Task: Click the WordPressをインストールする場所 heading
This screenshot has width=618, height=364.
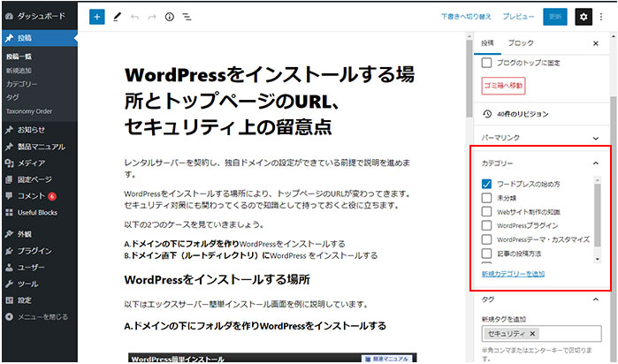Action: 217,279
